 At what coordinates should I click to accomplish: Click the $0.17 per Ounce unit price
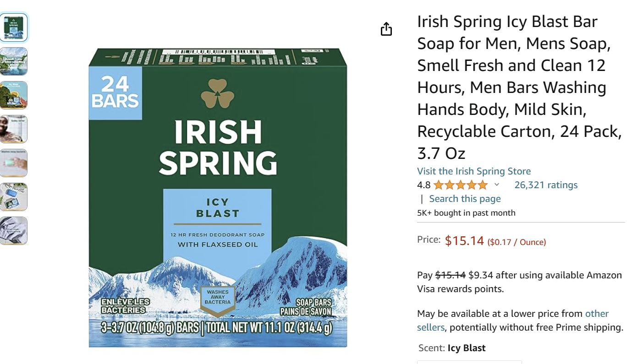[517, 242]
